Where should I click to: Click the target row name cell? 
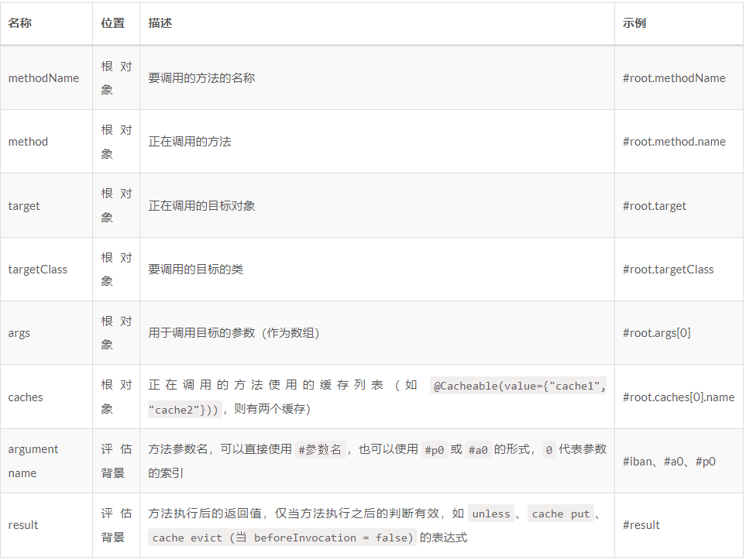[x=23, y=205]
